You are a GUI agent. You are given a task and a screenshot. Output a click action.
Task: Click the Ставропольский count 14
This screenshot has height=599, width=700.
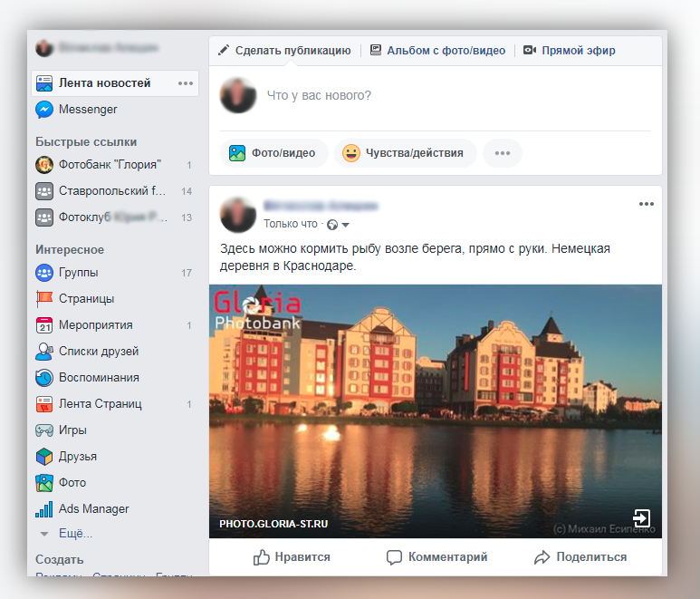pos(187,191)
